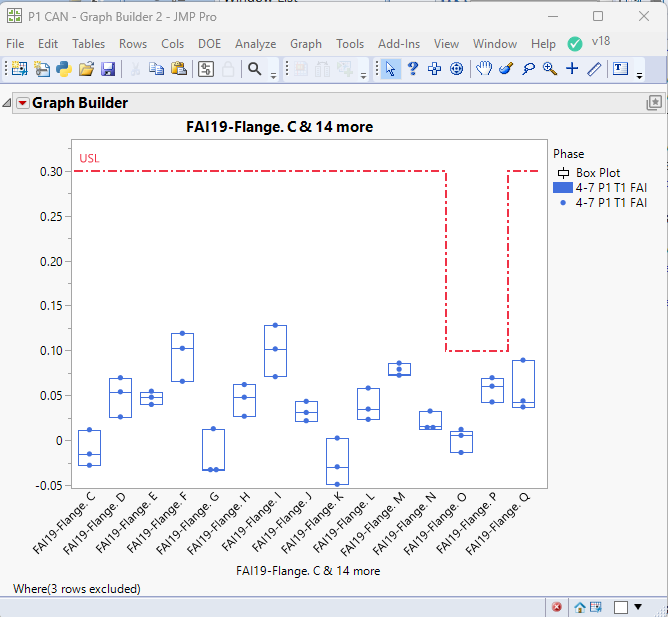Click blue legend color swatch
This screenshot has width=668, height=617.
click(563, 187)
